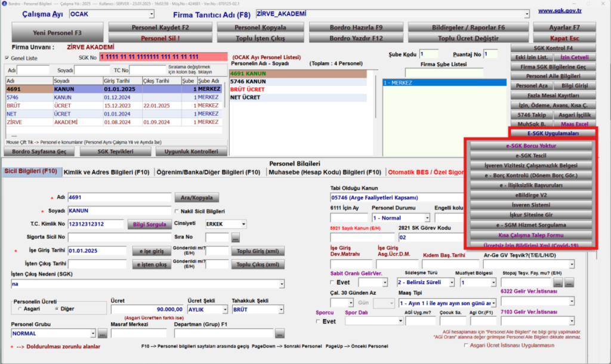Check the Sporcu Evet checkbox
The width and height of the screenshot is (611, 364).
tap(318, 321)
